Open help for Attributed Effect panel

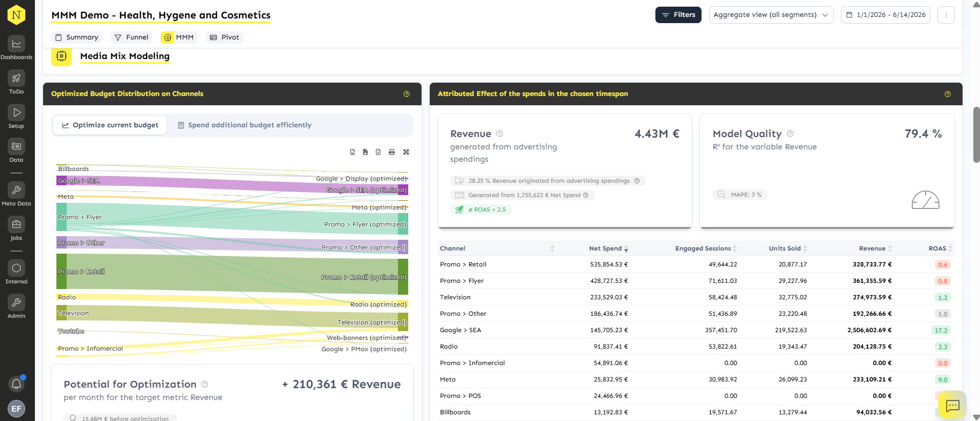click(x=948, y=94)
